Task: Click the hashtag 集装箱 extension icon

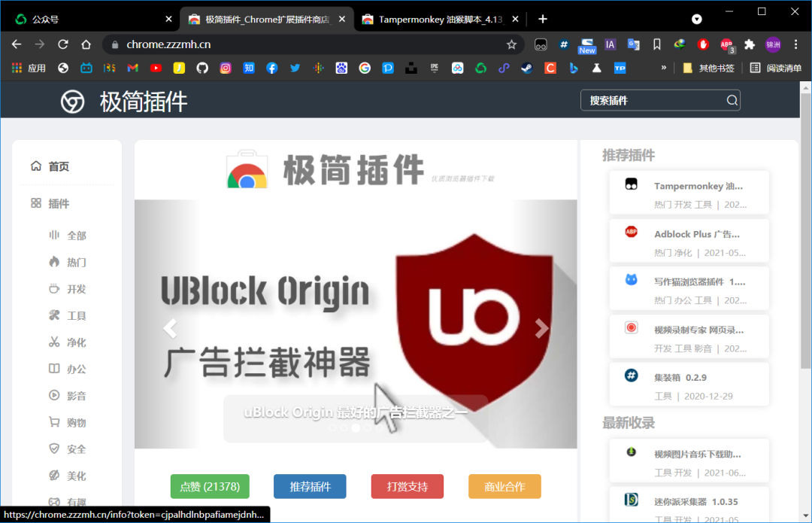Action: [x=563, y=44]
